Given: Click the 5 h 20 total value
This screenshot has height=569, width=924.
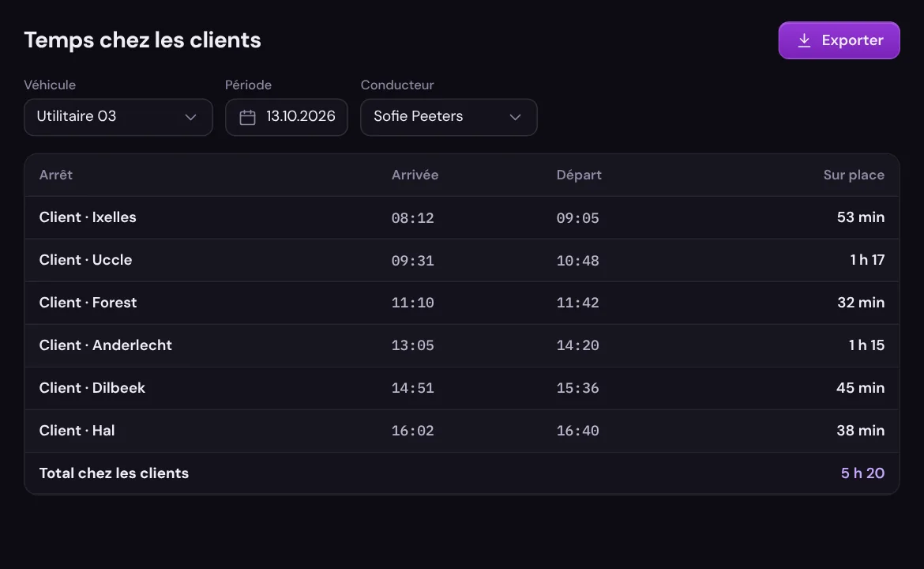Looking at the screenshot, I should 862,473.
